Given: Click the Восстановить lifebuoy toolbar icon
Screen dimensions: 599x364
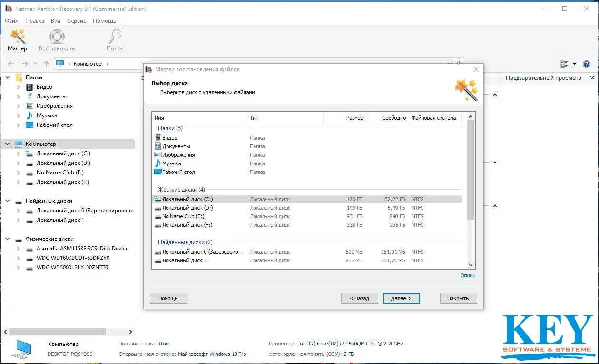Looking at the screenshot, I should pos(57,37).
